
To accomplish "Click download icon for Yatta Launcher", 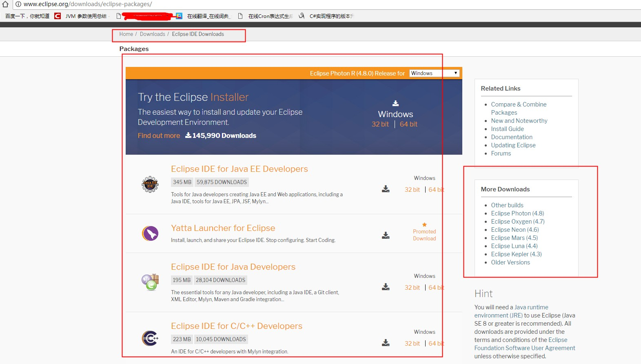I will [386, 235].
